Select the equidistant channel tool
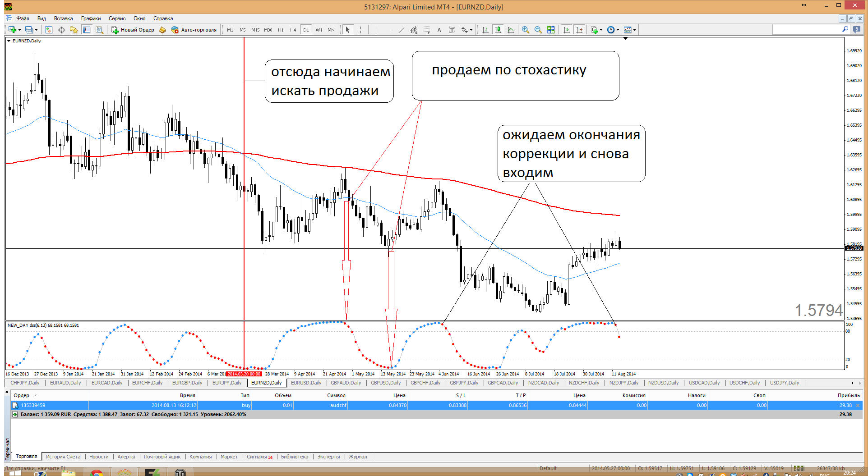868x476 pixels. 414,30
